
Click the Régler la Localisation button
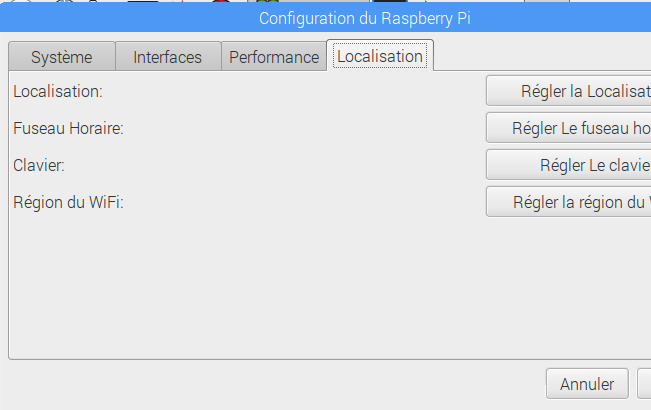click(569, 91)
